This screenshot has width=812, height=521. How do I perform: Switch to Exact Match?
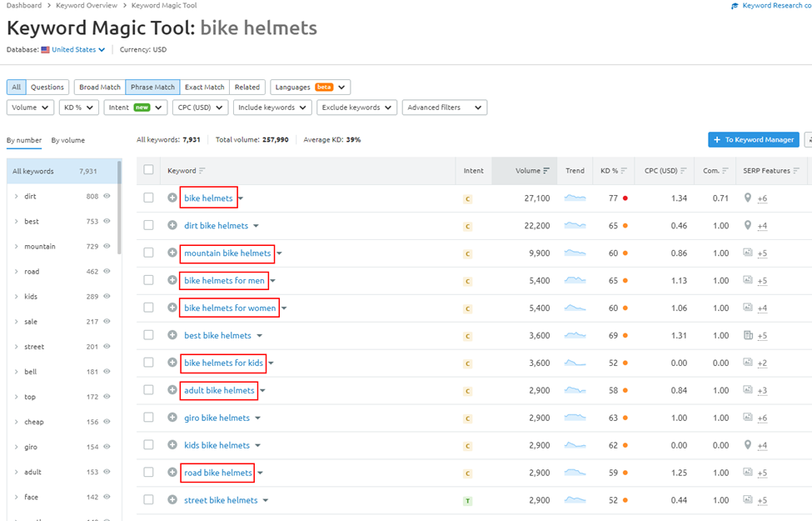pyautogui.click(x=205, y=87)
